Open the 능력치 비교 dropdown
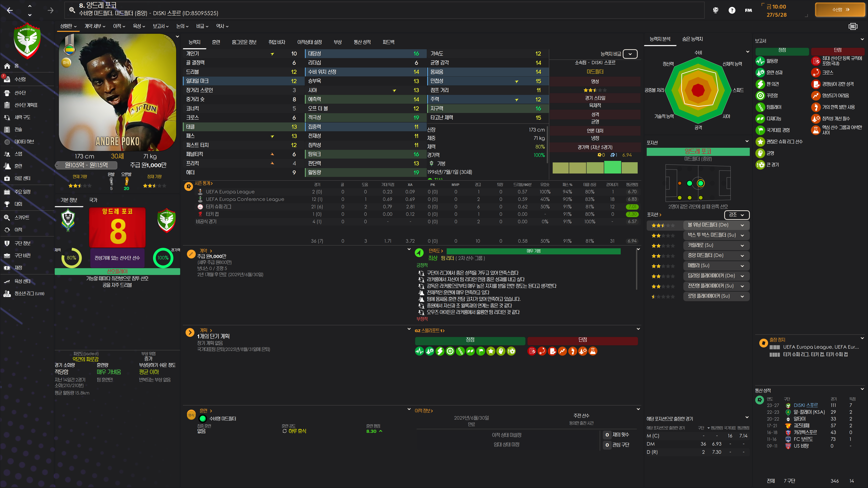This screenshot has height=488, width=868. (x=630, y=54)
